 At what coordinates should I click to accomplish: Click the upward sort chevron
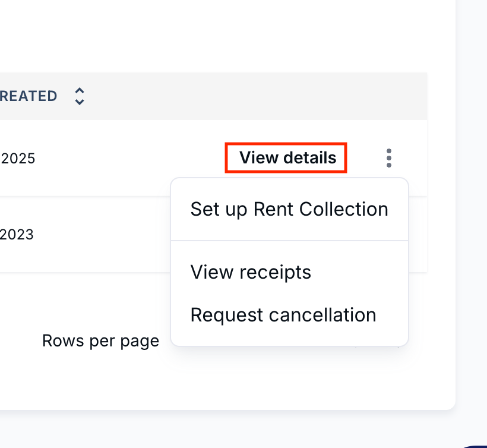tap(80, 91)
